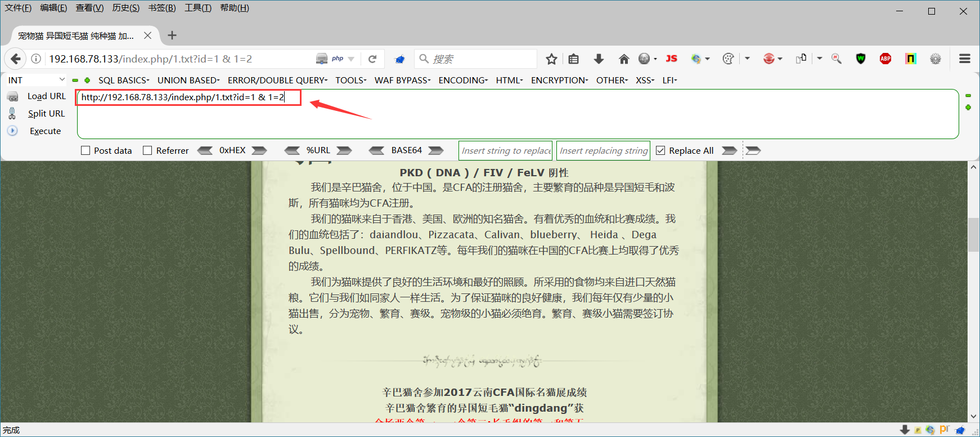Uncheck the Replace All checkbox

660,150
